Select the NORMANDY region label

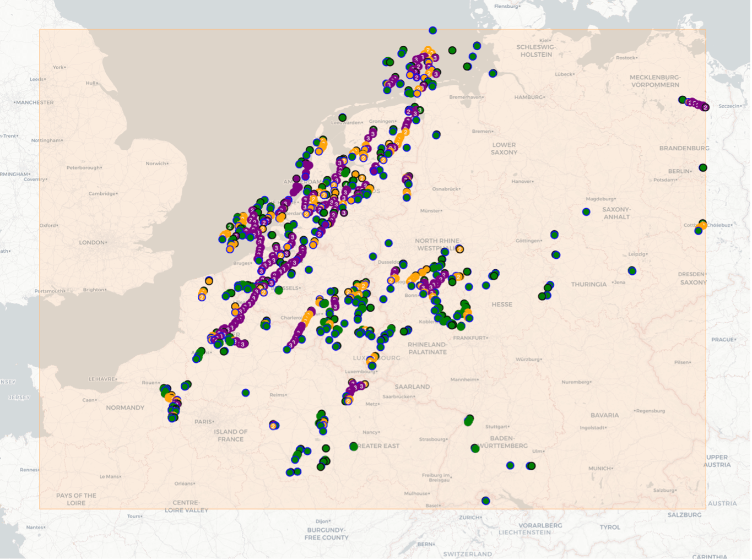point(125,408)
